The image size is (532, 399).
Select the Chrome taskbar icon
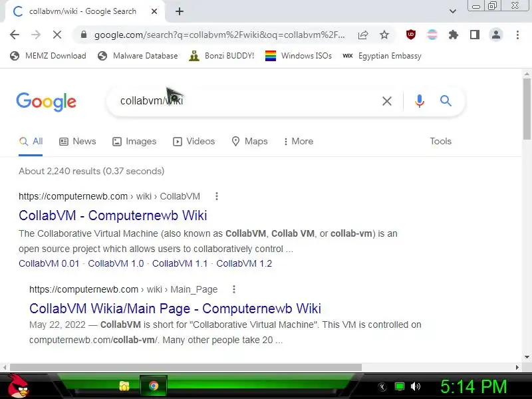pos(154,386)
